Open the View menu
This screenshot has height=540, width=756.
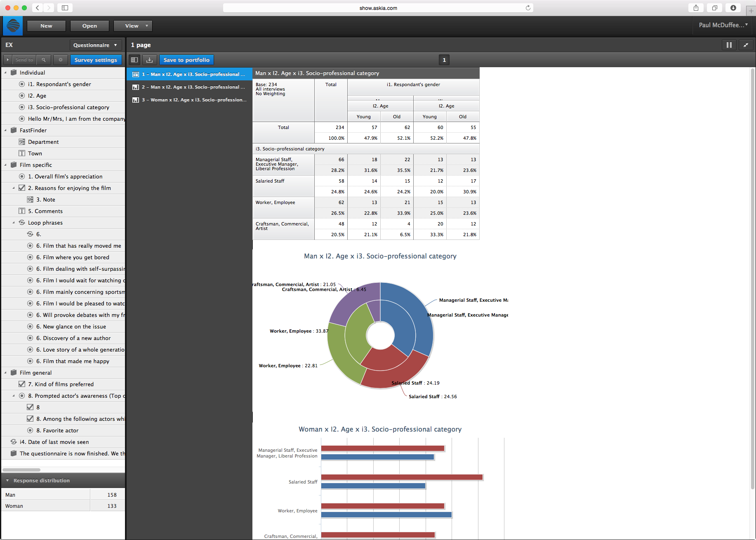pos(133,26)
